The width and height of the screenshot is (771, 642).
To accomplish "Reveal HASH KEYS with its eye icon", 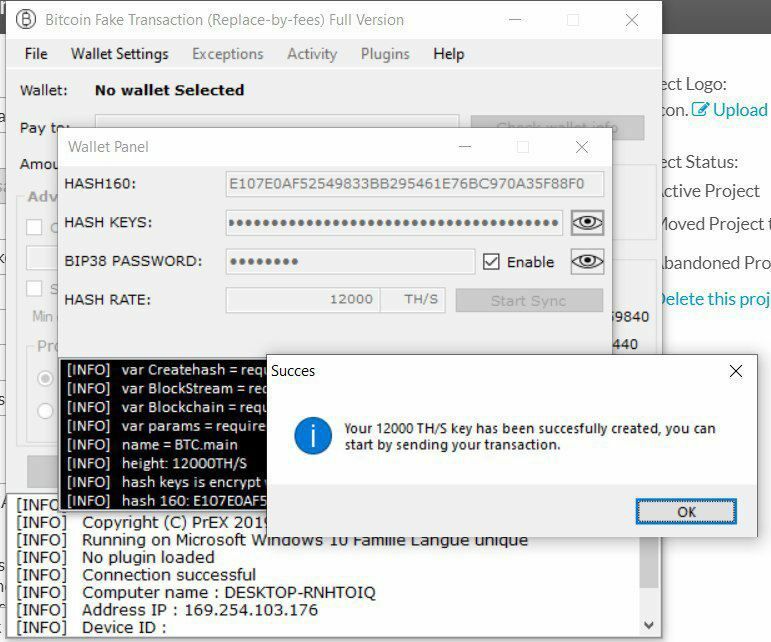I will pyautogui.click(x=587, y=223).
